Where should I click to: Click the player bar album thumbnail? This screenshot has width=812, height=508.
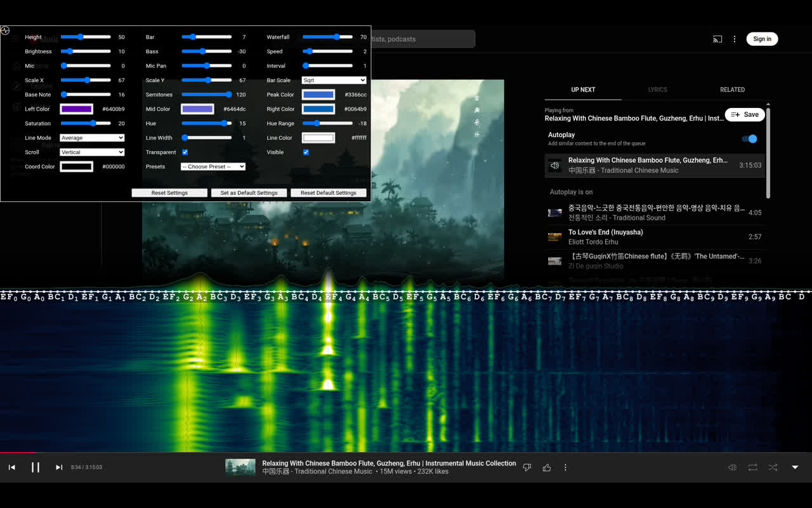coord(240,467)
